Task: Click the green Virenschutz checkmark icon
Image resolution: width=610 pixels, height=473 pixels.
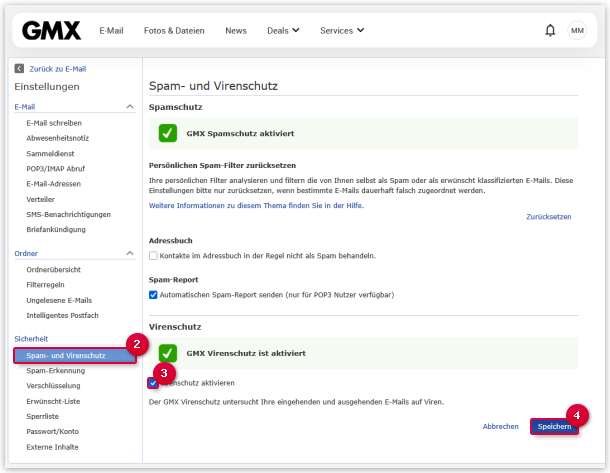Action: point(168,353)
